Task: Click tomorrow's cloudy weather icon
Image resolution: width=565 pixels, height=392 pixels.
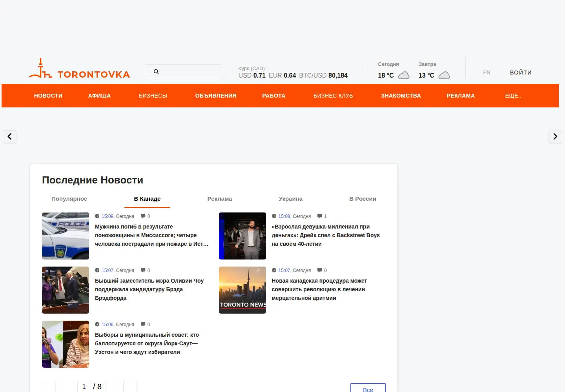Action: [x=444, y=75]
